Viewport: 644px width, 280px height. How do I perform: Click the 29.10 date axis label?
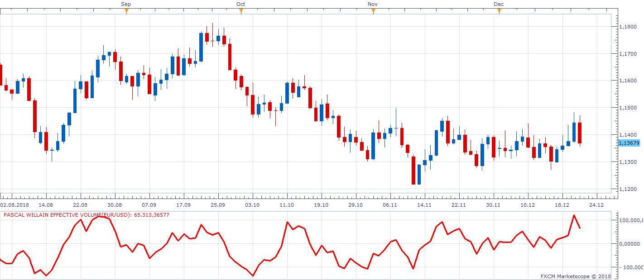(356, 205)
